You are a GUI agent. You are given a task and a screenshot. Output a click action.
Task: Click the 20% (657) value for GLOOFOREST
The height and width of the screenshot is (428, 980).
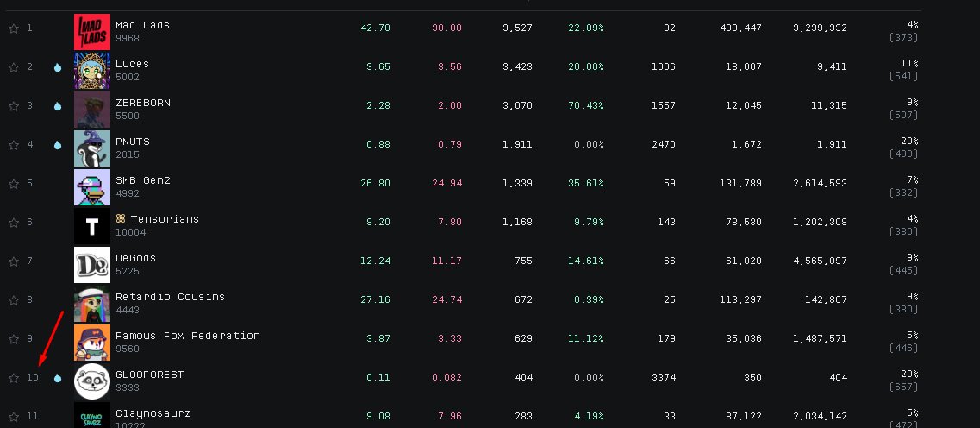(x=903, y=381)
